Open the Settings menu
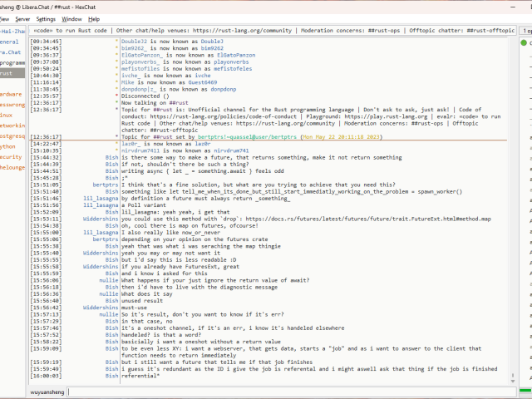532x399 pixels. [47, 18]
